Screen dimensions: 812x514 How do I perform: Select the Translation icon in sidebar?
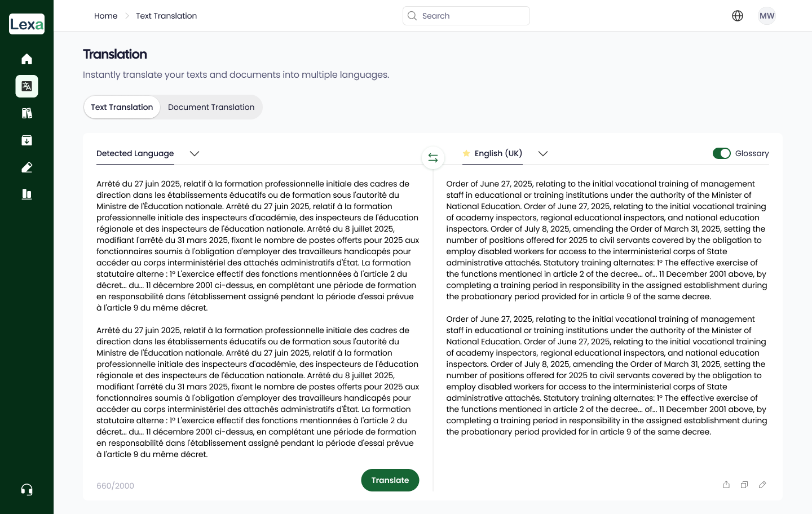(27, 86)
